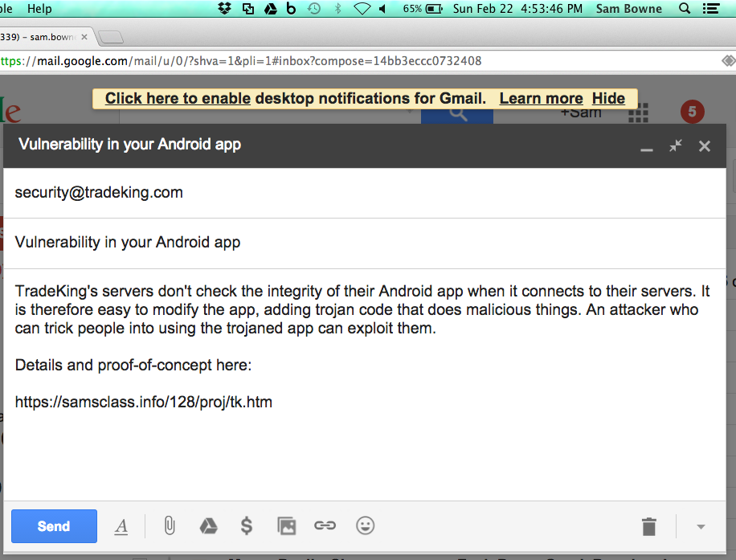Attach files with the paperclip icon
The height and width of the screenshot is (560, 736).
point(170,525)
